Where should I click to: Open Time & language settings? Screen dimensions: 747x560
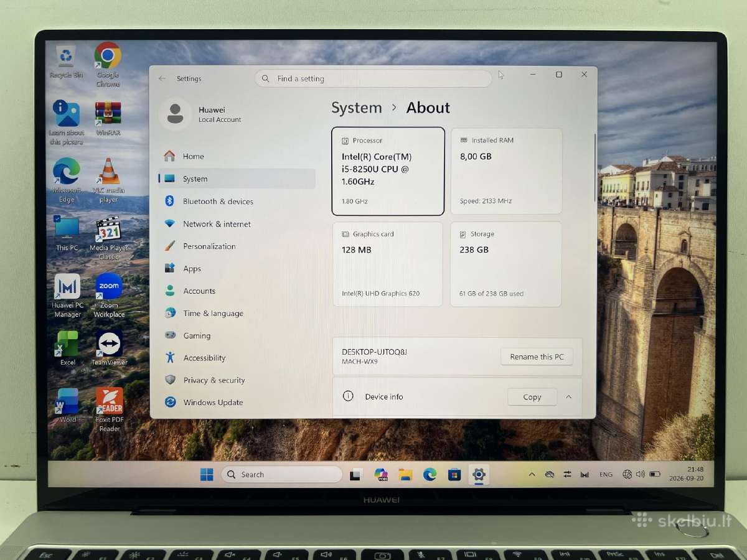pos(237,313)
